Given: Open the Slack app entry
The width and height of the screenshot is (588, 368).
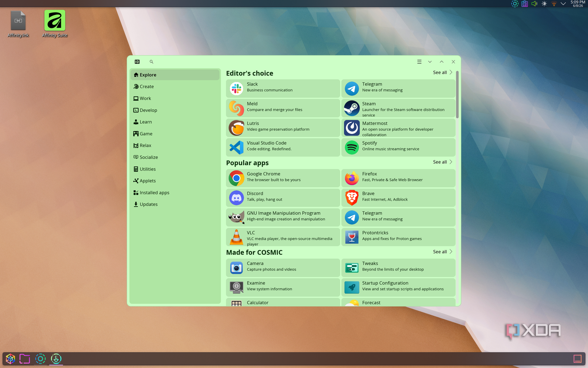Looking at the screenshot, I should (283, 89).
